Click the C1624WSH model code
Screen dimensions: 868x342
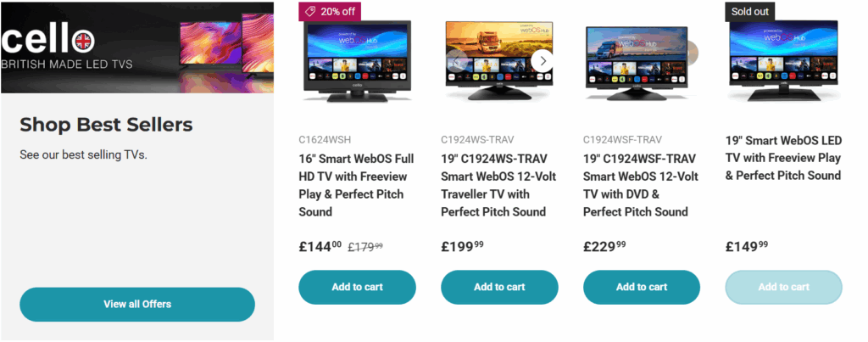pyautogui.click(x=325, y=139)
